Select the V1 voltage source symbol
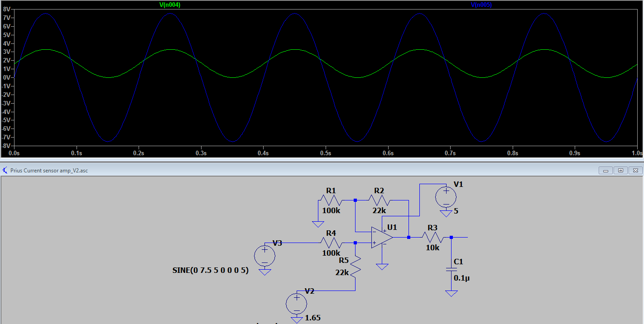 (446, 197)
